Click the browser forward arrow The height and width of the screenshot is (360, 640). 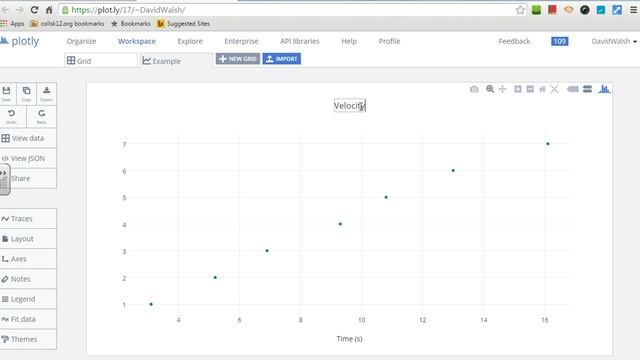(19, 10)
